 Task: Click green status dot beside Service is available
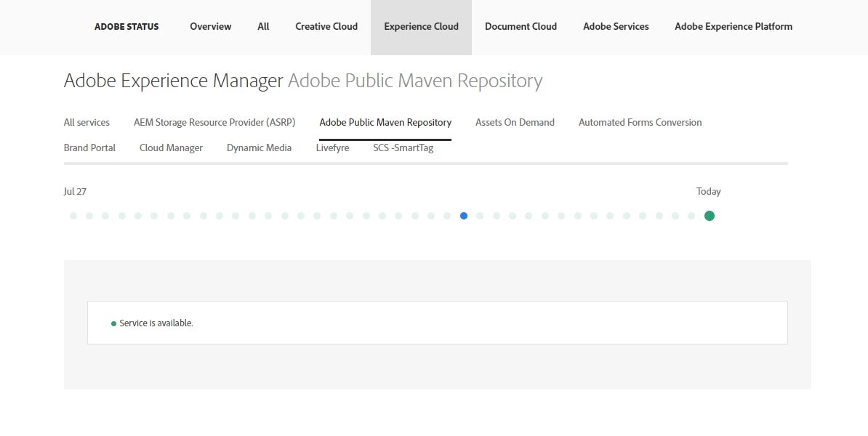pyautogui.click(x=113, y=323)
